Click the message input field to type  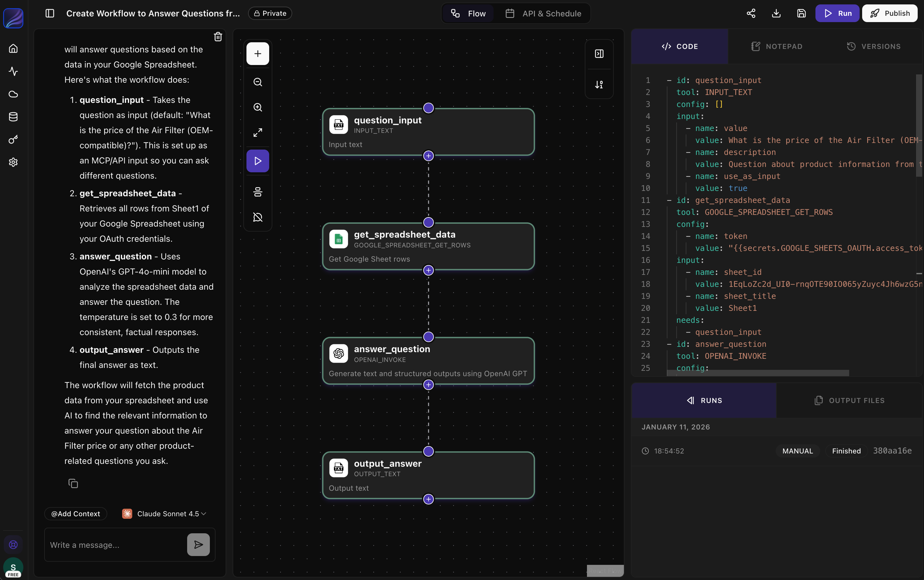point(111,545)
